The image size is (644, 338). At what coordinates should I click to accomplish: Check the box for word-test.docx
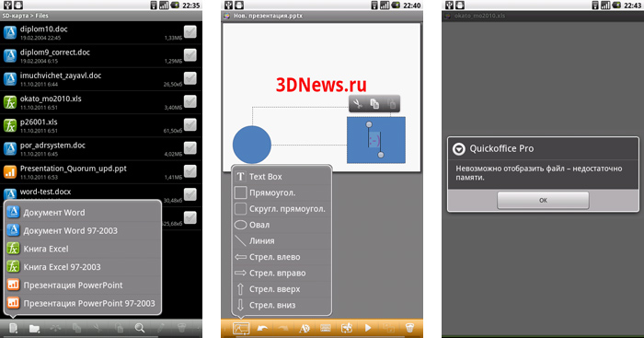pyautogui.click(x=190, y=194)
